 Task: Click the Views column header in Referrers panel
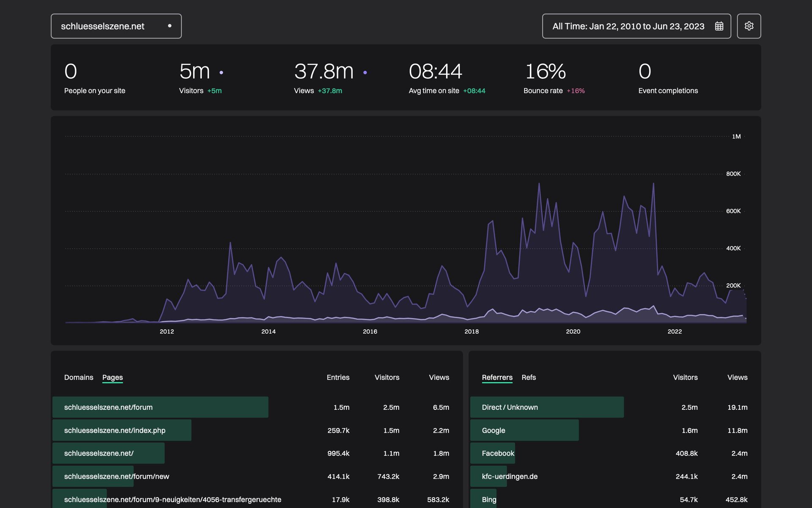[737, 377]
